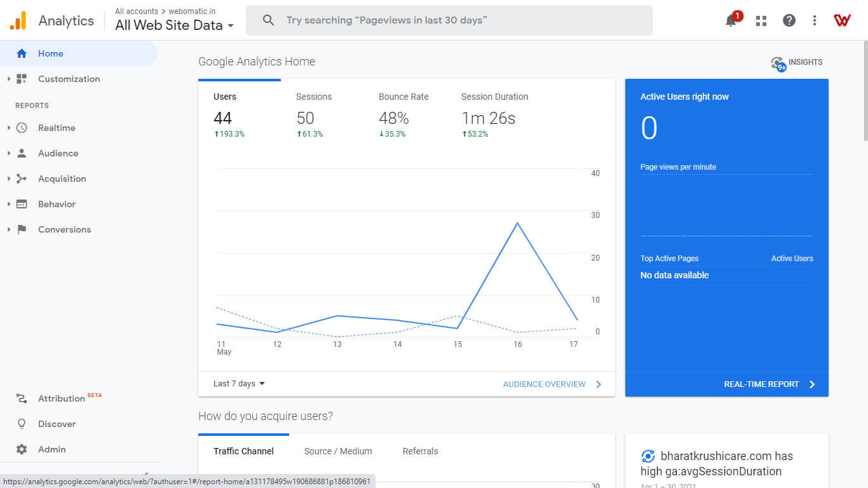This screenshot has width=868, height=488.
Task: Click the Audience person icon
Action: [x=22, y=153]
